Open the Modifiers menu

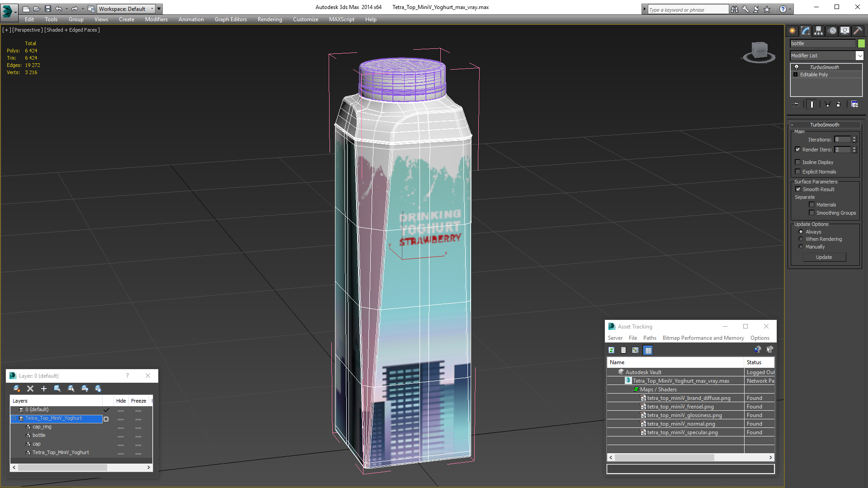[x=156, y=19]
